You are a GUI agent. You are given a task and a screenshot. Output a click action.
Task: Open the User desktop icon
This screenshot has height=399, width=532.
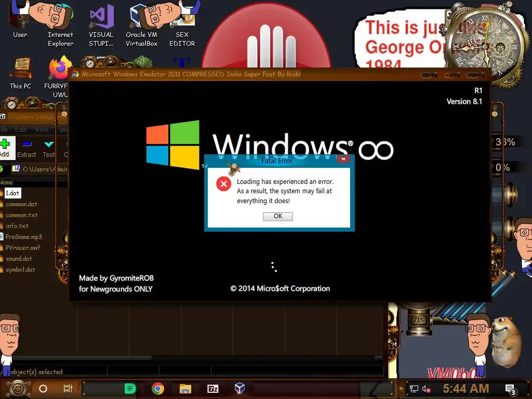point(20,20)
